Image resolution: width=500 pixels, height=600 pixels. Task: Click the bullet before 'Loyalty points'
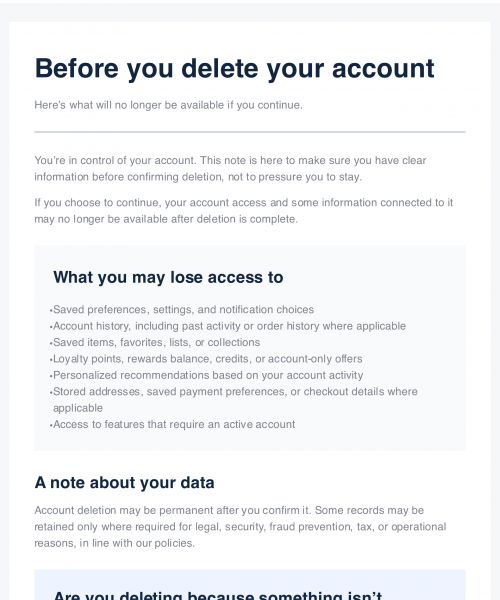coord(50,360)
